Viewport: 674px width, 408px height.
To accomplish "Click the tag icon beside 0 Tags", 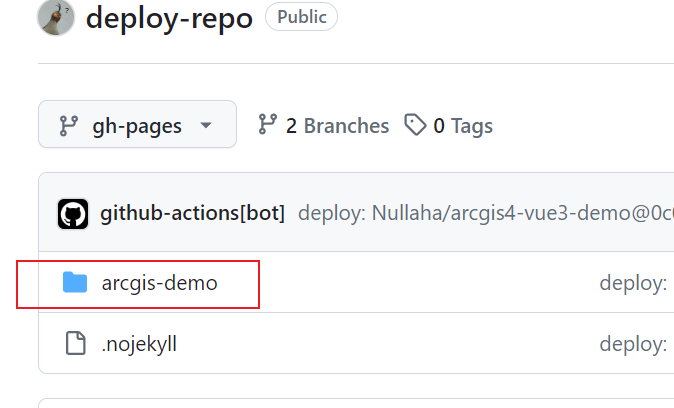I will tap(415, 125).
